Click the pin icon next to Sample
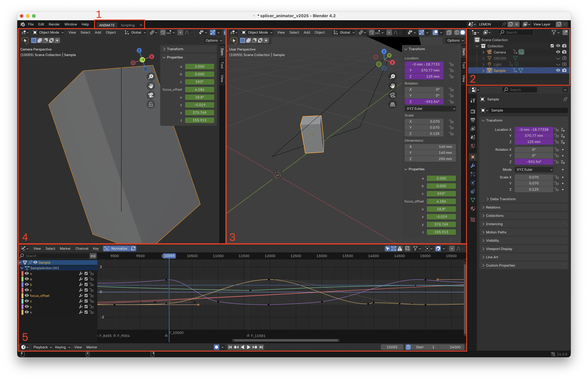Viewport: 588px width, 380px height. [565, 99]
